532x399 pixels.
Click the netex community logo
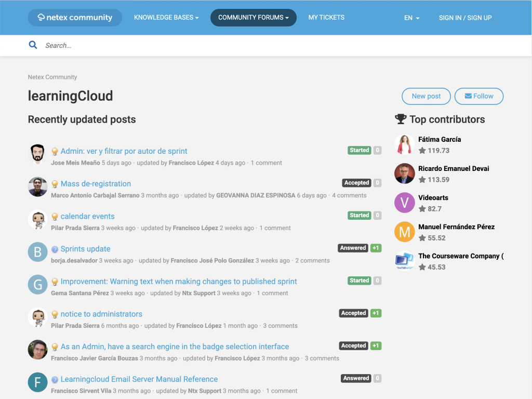(75, 18)
